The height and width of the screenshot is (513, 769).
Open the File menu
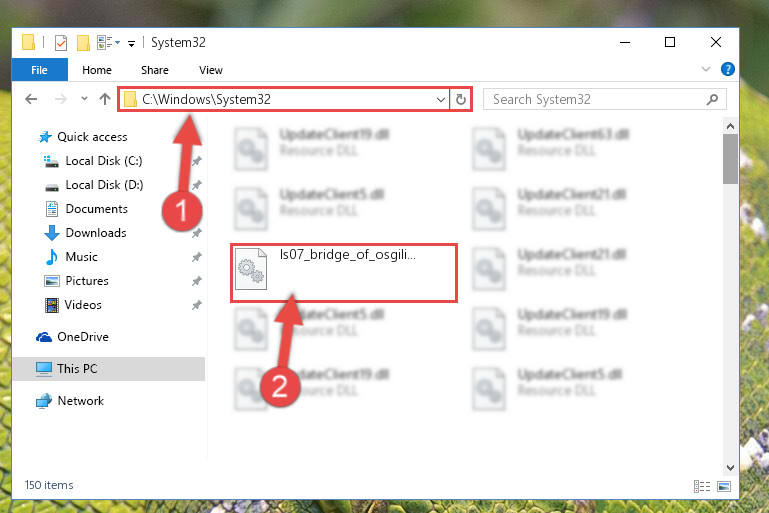pos(40,70)
